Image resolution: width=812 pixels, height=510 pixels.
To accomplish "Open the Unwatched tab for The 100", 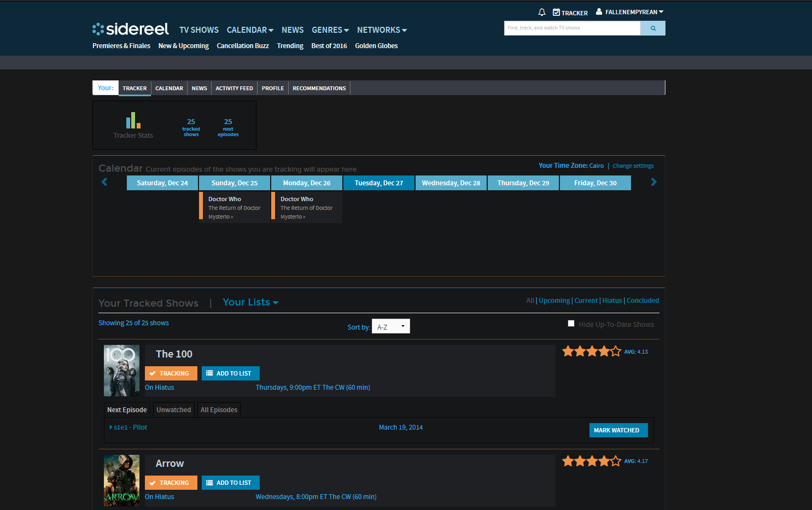I will [x=173, y=410].
